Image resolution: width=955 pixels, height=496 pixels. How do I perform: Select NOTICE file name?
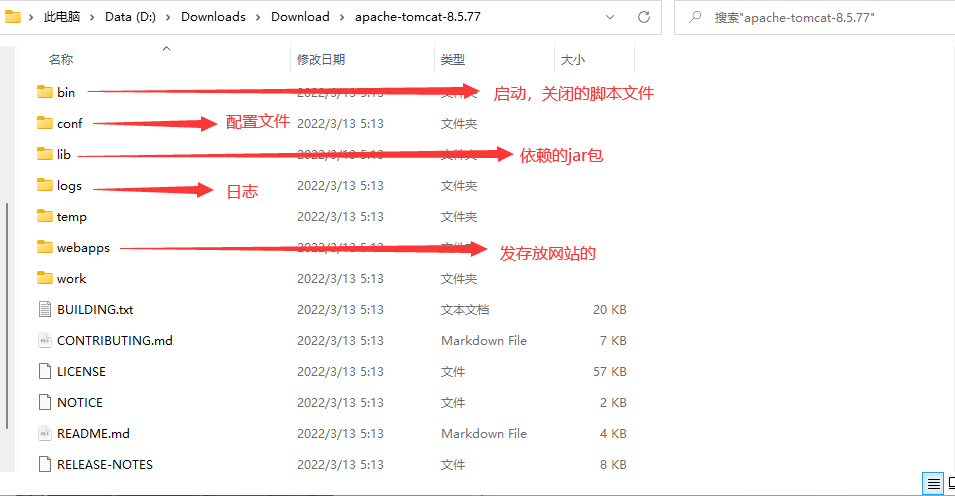click(x=80, y=403)
